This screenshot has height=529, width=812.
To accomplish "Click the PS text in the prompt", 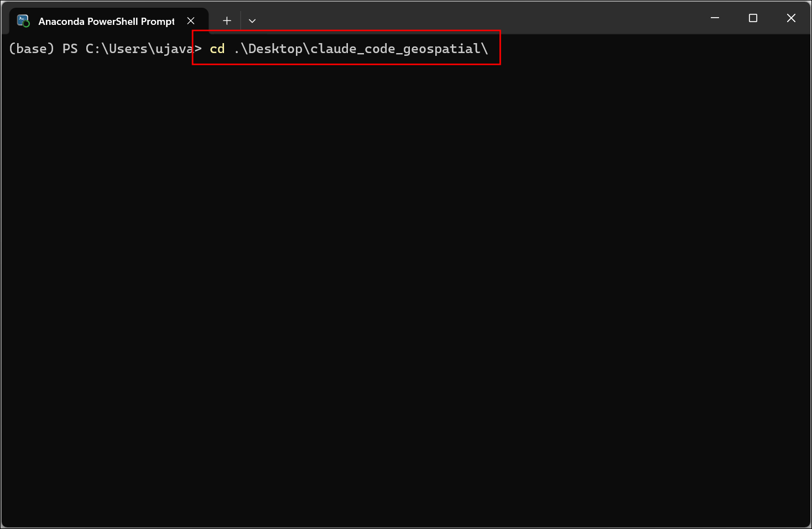I will point(70,49).
